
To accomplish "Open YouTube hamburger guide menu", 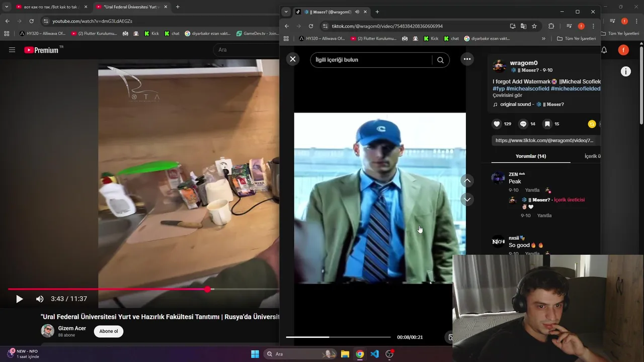I will 12,50.
